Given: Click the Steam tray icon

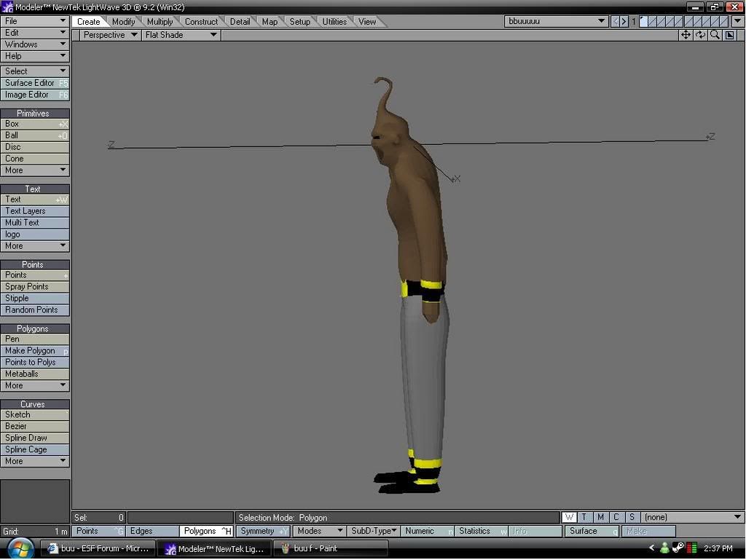Looking at the screenshot, I should 678,548.
